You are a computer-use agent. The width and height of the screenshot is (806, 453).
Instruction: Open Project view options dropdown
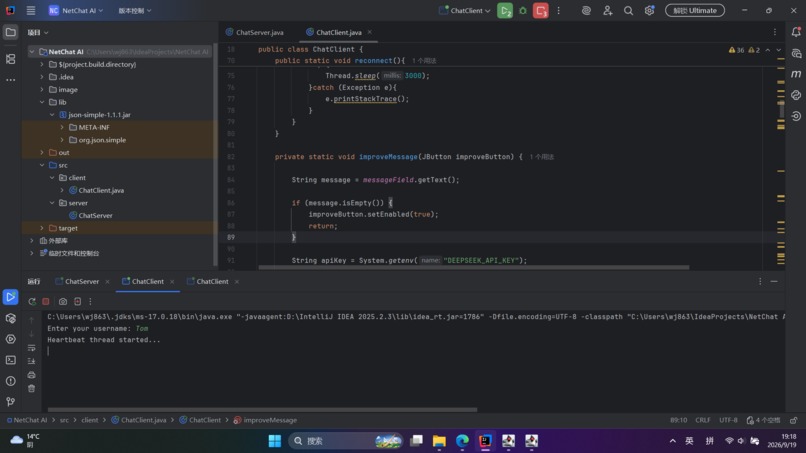[38, 32]
